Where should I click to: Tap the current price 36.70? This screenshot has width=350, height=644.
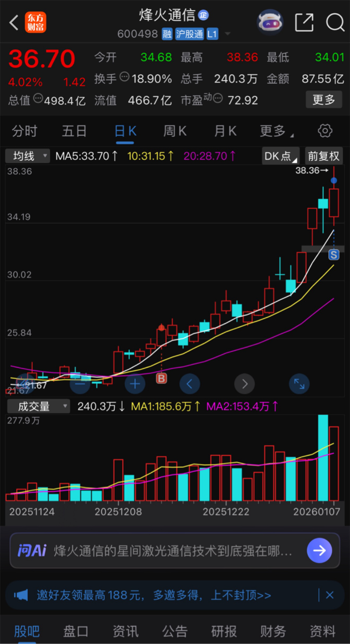(41, 59)
